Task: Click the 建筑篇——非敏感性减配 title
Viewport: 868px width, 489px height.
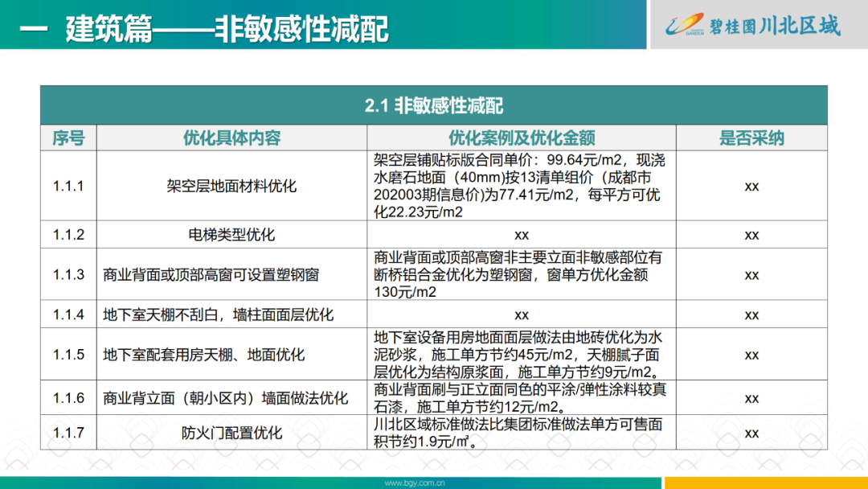Action: 225,27
